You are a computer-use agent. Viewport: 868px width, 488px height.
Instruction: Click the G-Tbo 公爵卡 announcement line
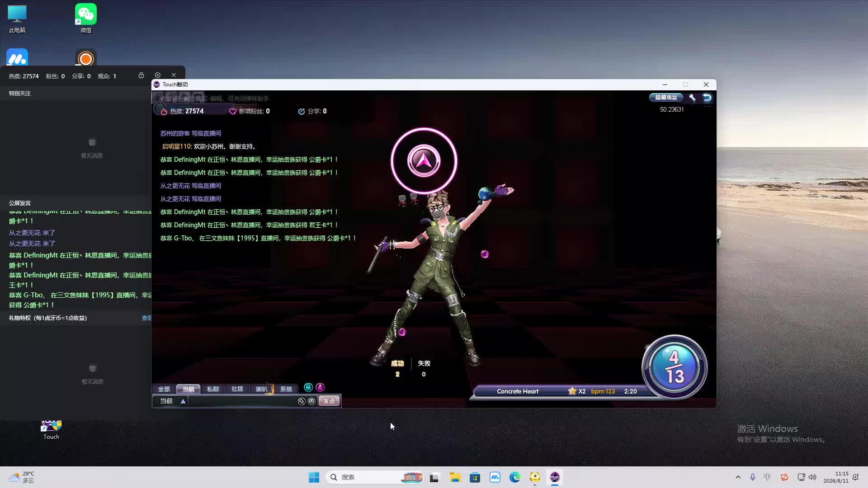click(x=258, y=238)
